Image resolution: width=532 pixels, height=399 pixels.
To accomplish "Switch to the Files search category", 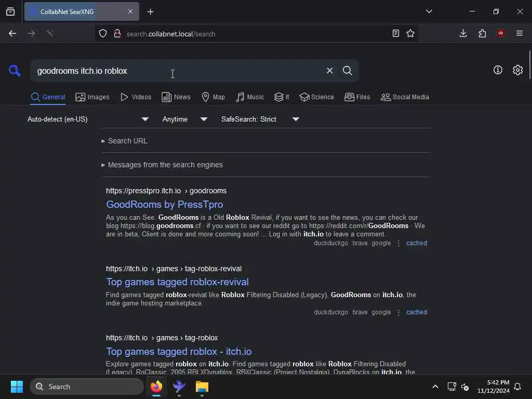I will 357,97.
